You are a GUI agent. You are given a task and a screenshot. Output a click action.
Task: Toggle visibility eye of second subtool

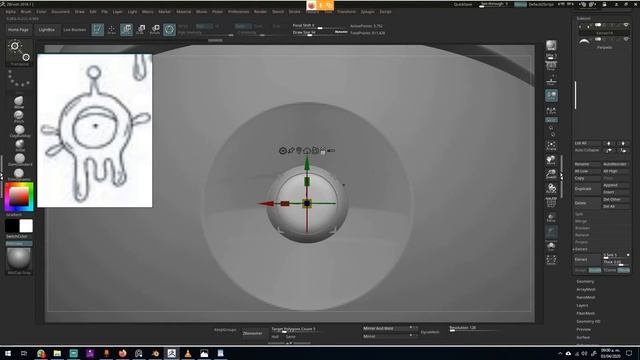(x=627, y=39)
